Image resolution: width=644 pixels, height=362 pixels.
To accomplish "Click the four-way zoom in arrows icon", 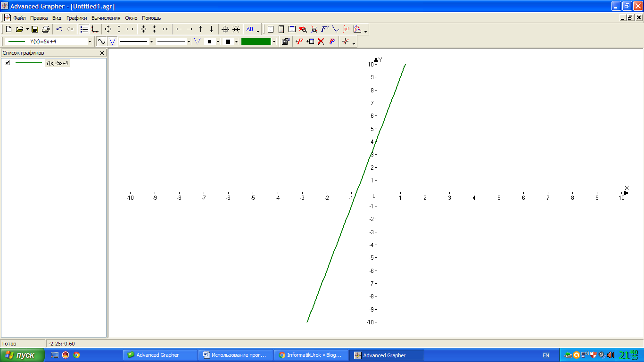I will [x=108, y=29].
